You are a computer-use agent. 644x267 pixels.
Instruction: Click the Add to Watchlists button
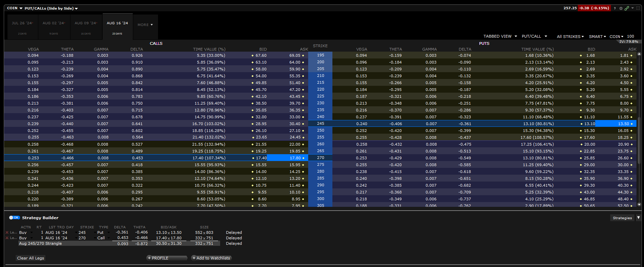(211, 258)
